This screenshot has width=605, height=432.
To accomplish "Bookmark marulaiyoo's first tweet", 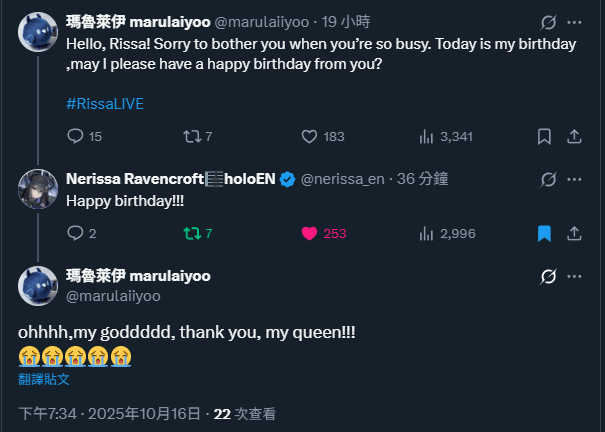I will coord(545,137).
